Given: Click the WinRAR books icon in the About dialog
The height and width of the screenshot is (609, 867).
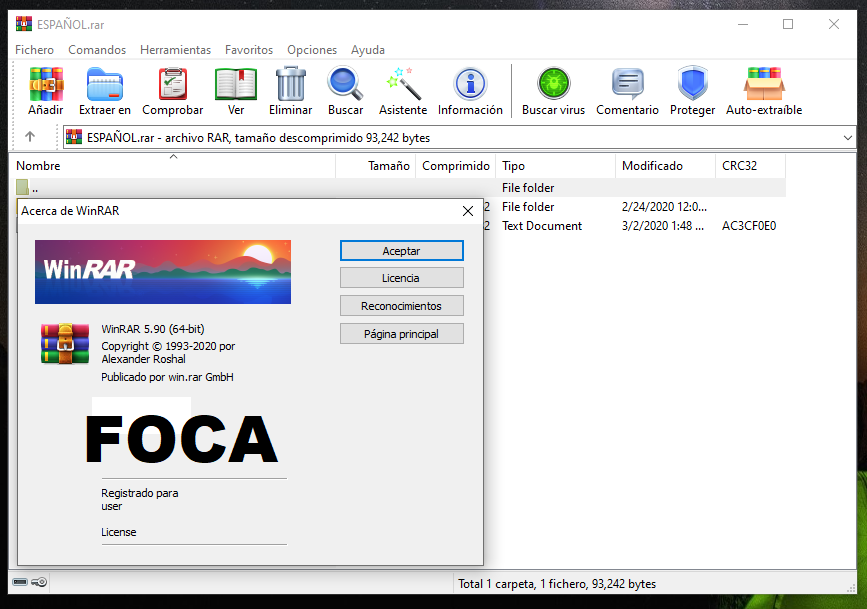Looking at the screenshot, I should point(65,343).
